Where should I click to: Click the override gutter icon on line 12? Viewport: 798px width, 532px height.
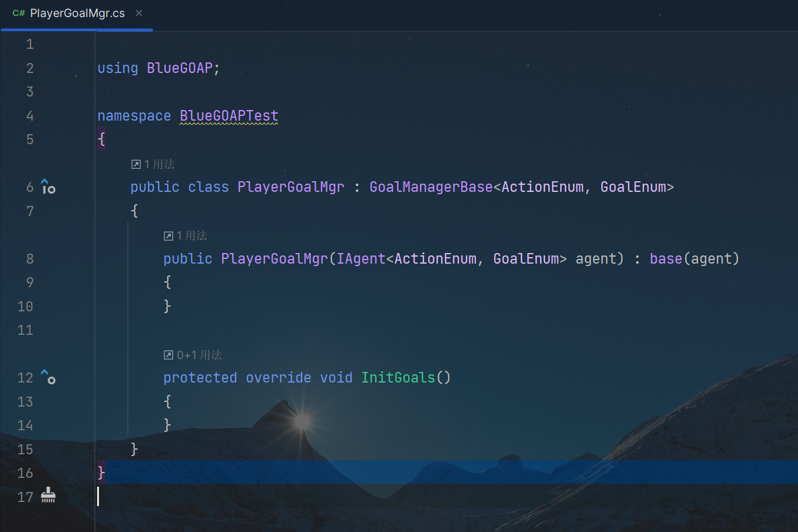(x=48, y=377)
